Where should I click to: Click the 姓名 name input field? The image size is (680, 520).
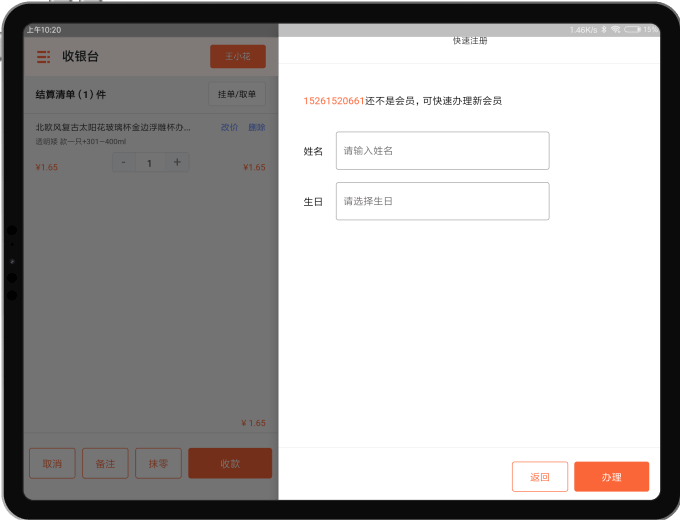pyautogui.click(x=442, y=151)
